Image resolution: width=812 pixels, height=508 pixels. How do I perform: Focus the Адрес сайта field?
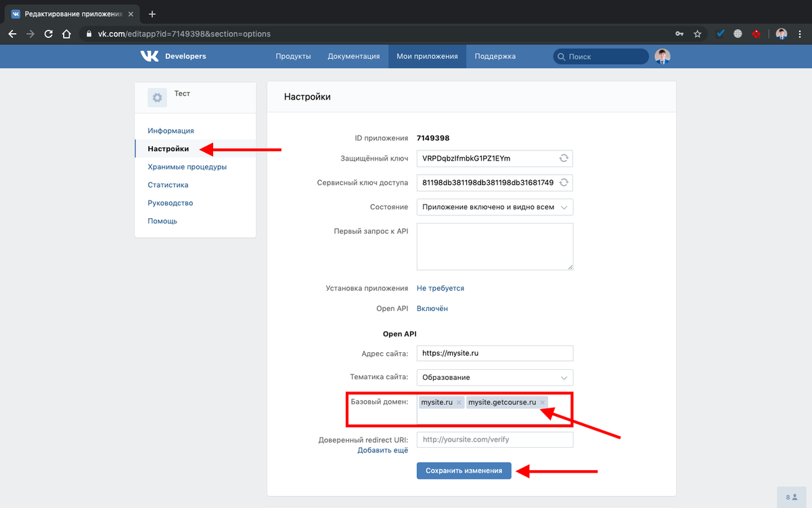click(495, 353)
